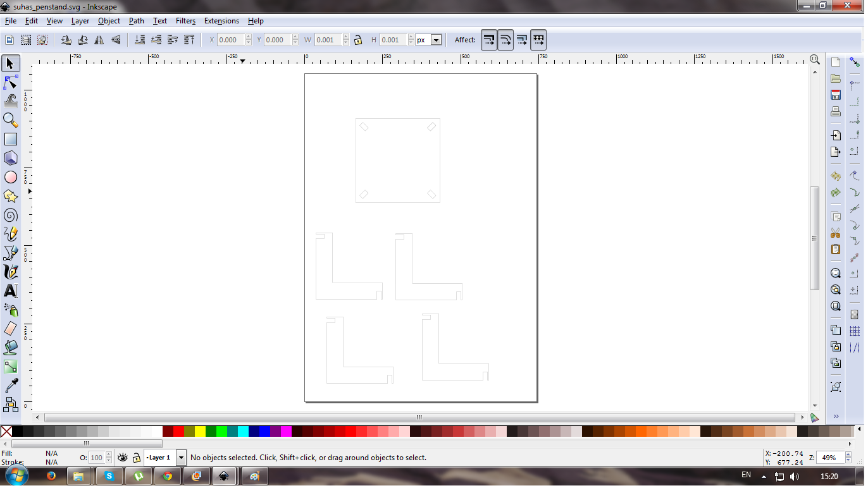
Task: Pick the red color swatch
Action: point(178,431)
